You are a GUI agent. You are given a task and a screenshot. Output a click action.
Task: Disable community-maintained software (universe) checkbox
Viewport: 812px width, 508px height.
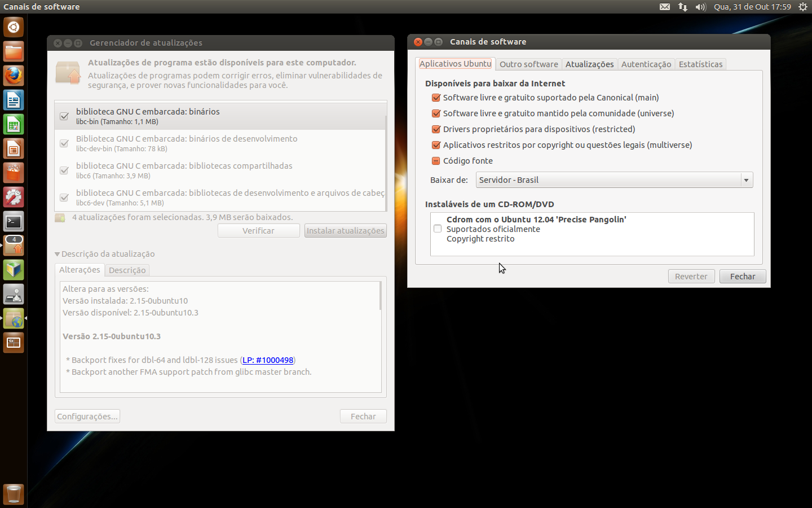click(x=436, y=113)
